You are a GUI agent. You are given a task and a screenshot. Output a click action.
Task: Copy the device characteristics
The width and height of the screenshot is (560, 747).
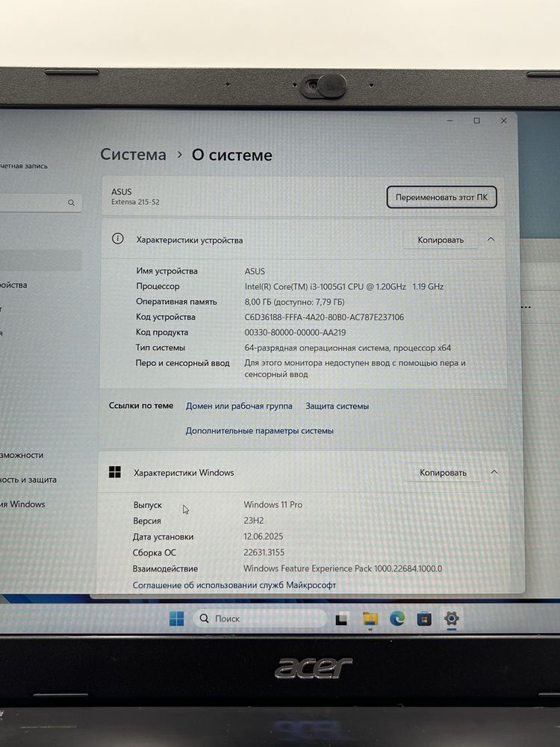[x=441, y=240]
